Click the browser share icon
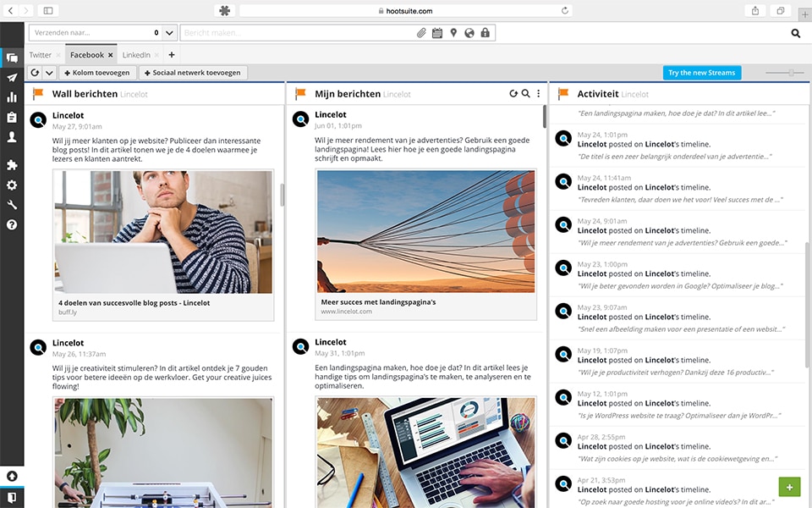Screen dimensions: 812x508 [x=755, y=10]
